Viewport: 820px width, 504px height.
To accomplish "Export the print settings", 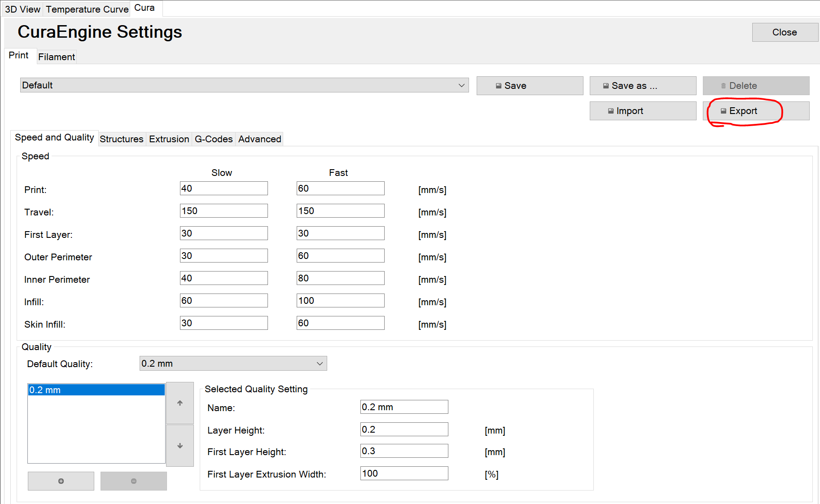I will [x=756, y=111].
